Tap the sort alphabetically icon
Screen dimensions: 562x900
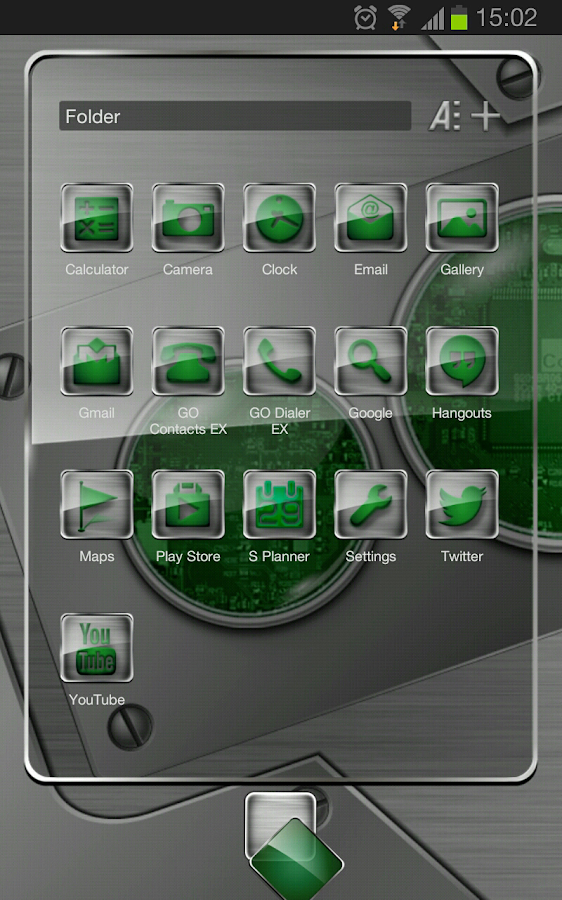tap(445, 117)
